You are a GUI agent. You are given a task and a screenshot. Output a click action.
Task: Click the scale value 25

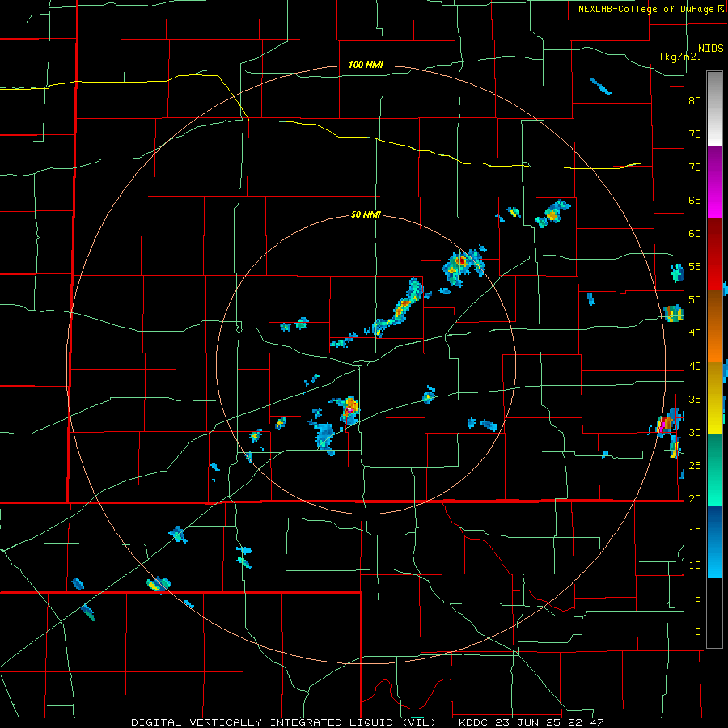coord(695,465)
